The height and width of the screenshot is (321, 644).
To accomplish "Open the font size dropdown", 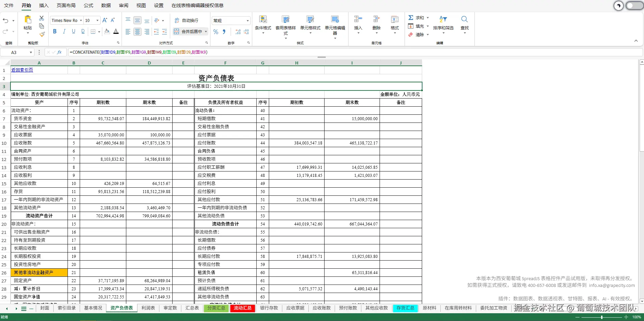I will point(98,21).
